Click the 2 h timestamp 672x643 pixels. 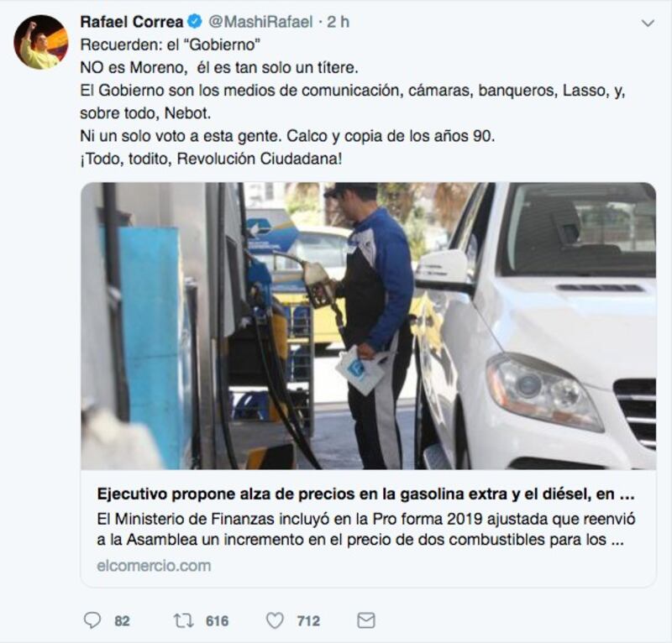coord(339,22)
